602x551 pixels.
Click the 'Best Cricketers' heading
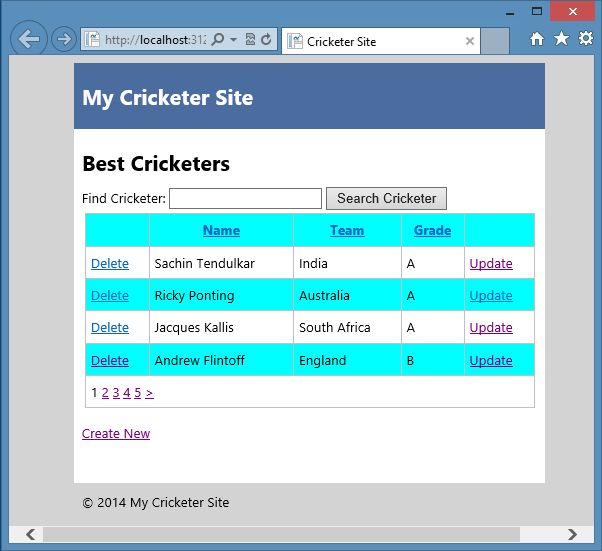coord(156,164)
